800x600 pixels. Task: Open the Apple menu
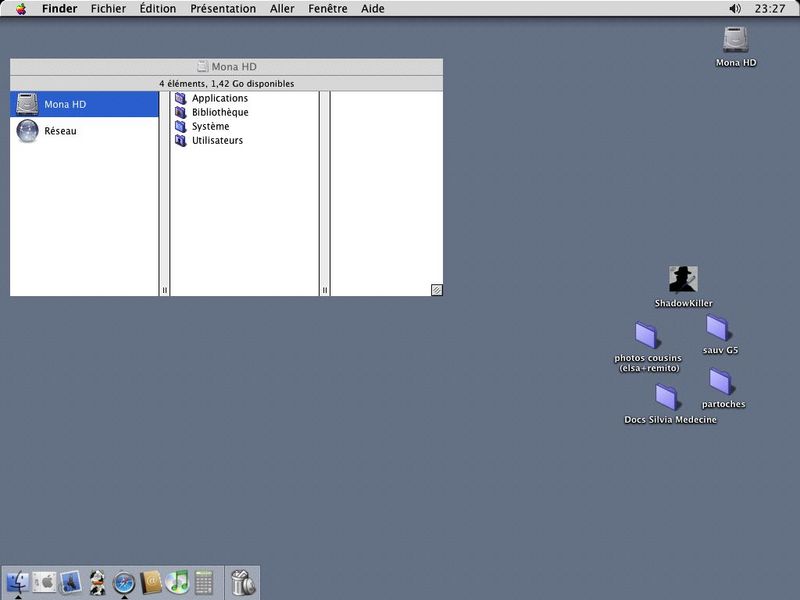click(21, 9)
